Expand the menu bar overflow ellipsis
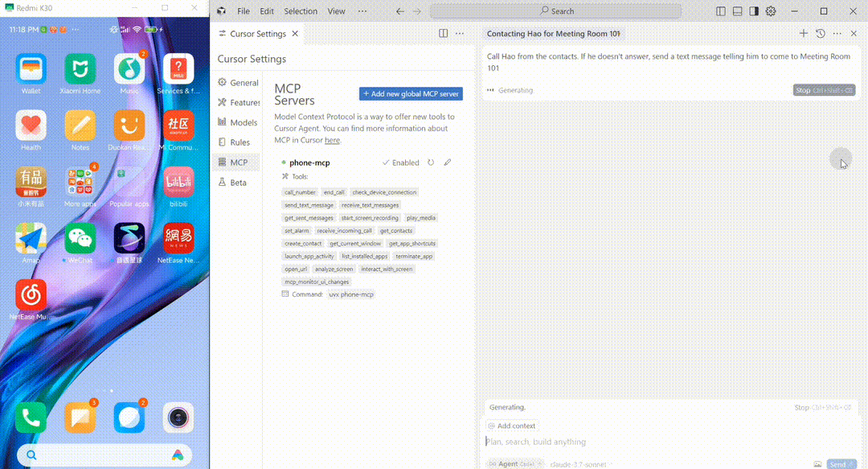The width and height of the screenshot is (868, 469). [362, 11]
